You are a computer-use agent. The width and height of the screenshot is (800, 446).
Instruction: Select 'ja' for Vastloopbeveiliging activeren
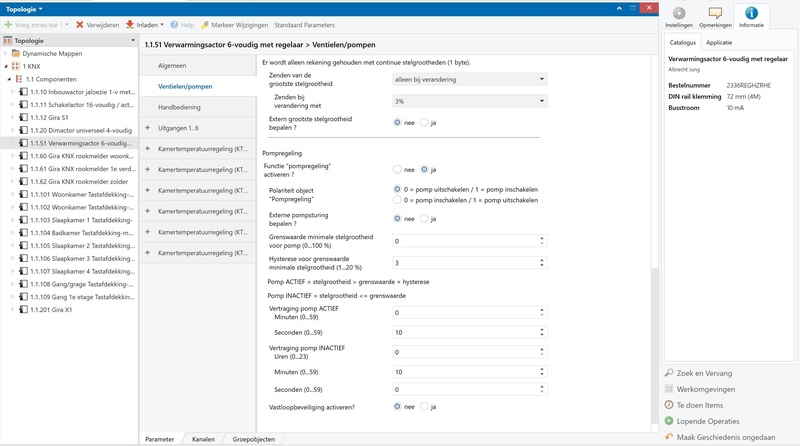point(424,407)
